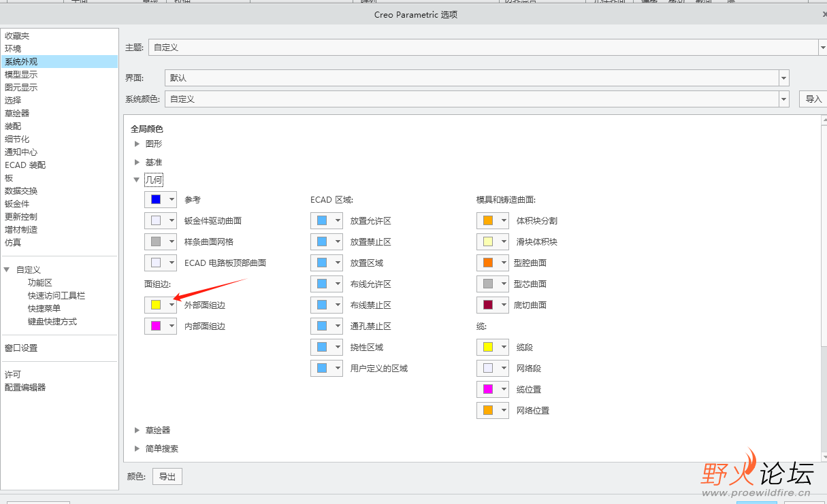Open the 放置区域 color swatch
827x504 pixels.
[x=327, y=263]
